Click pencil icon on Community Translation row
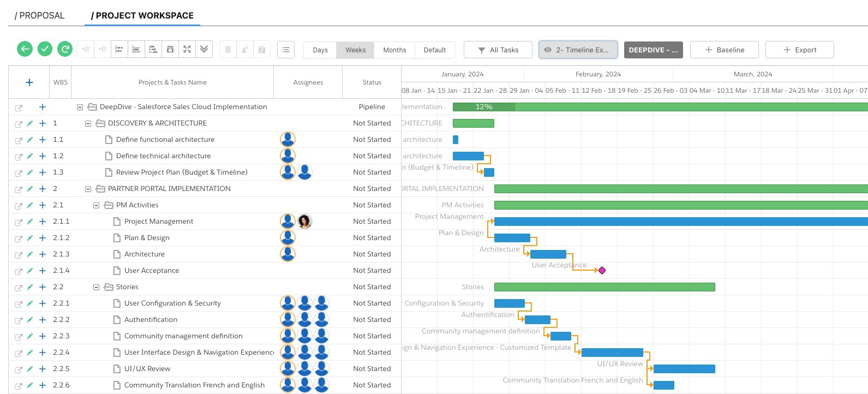Screen dimensions: 868x394 [x=30, y=385]
